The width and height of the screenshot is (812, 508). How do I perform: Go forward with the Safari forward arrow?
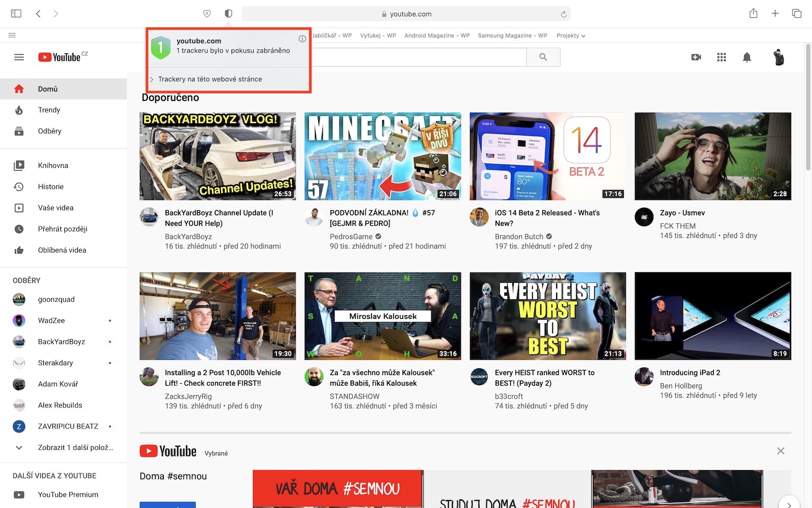click(56, 14)
